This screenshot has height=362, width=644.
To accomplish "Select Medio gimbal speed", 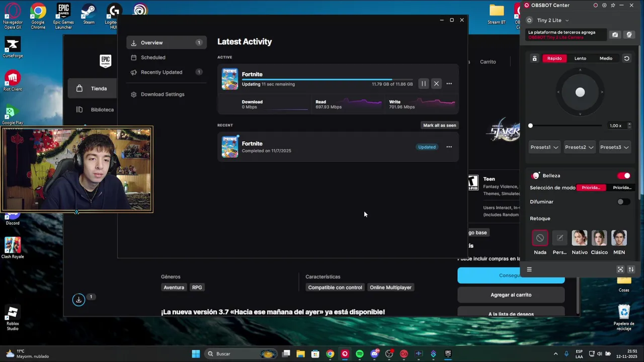I will (606, 58).
